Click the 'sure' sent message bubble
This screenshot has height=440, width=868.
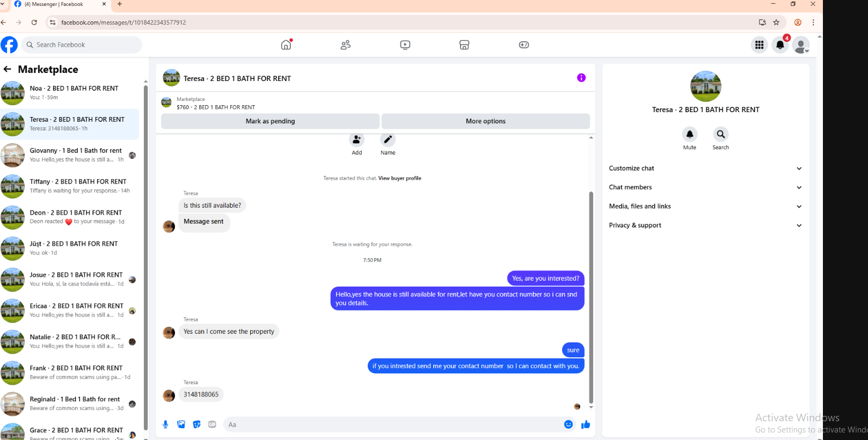click(573, 350)
